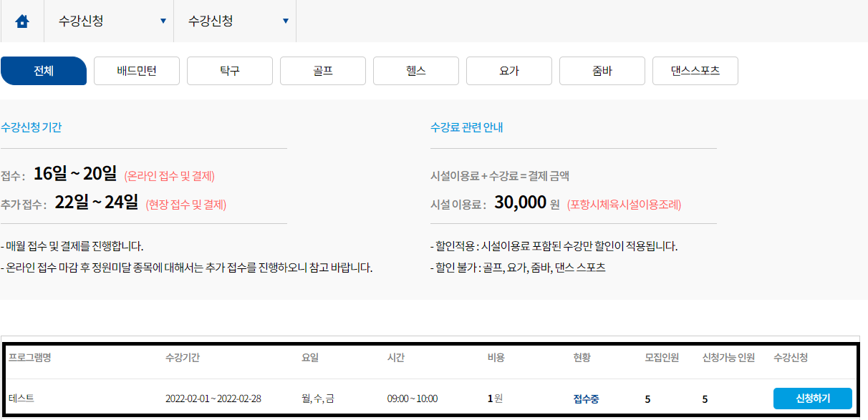Open the 댄스스포츠 category
868x420 pixels.
[x=695, y=71]
